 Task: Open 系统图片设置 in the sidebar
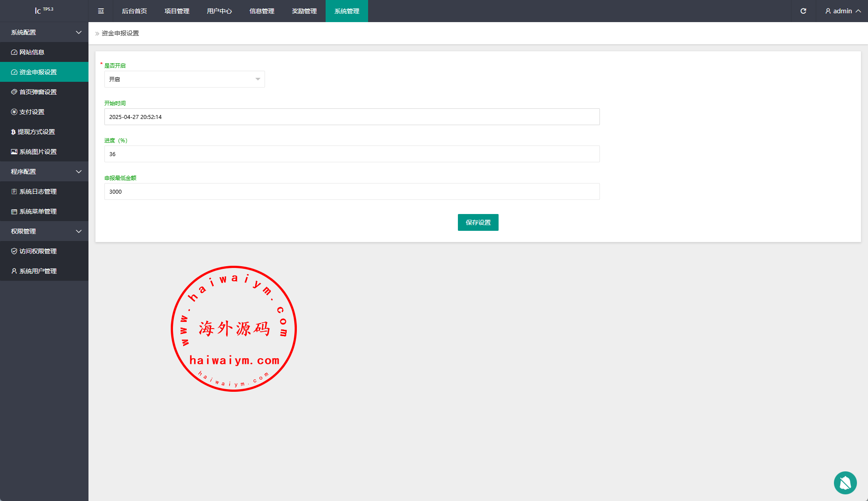pos(38,152)
